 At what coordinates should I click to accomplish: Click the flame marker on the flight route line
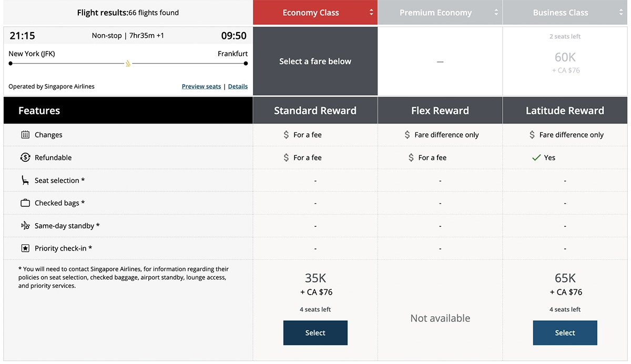click(128, 63)
